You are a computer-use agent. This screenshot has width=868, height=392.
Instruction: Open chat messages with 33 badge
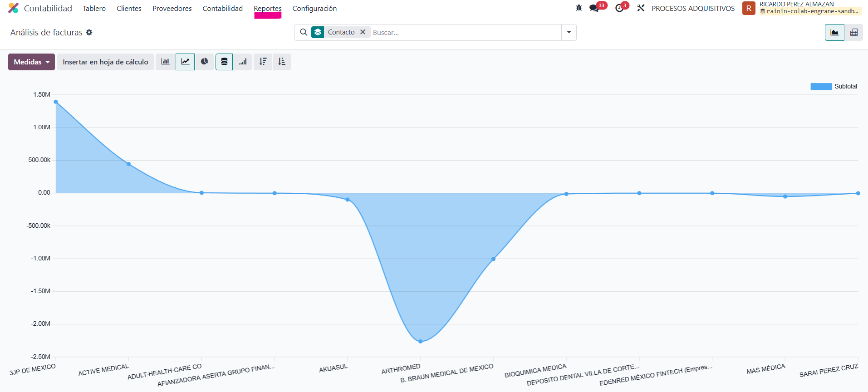pos(594,8)
